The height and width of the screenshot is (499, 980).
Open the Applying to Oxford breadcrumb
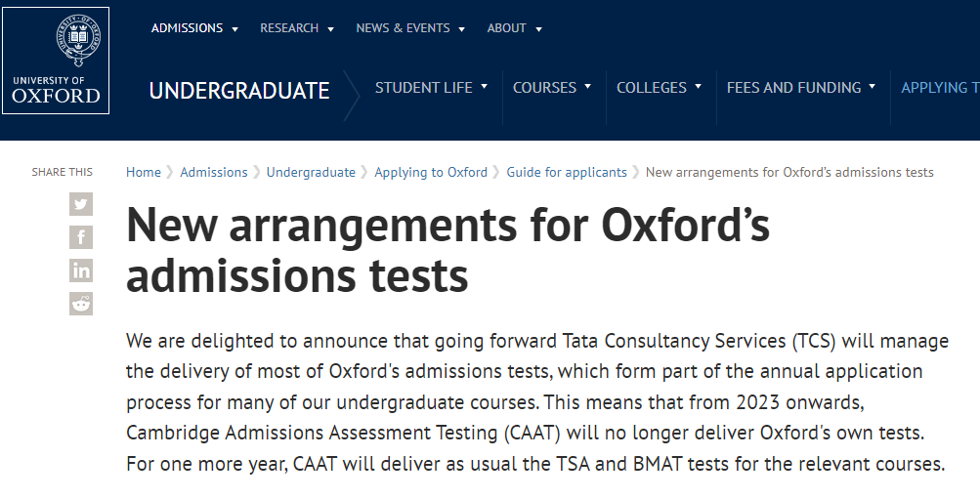(431, 173)
